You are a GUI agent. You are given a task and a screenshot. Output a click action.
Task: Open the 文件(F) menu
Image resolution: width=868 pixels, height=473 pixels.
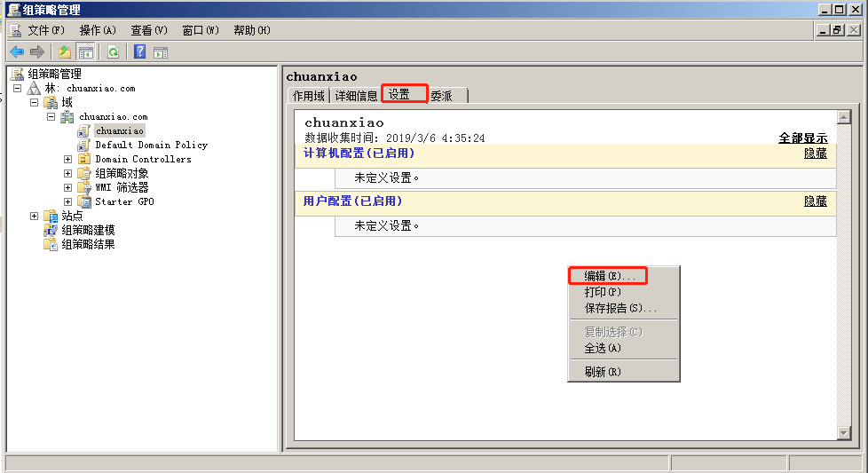46,30
